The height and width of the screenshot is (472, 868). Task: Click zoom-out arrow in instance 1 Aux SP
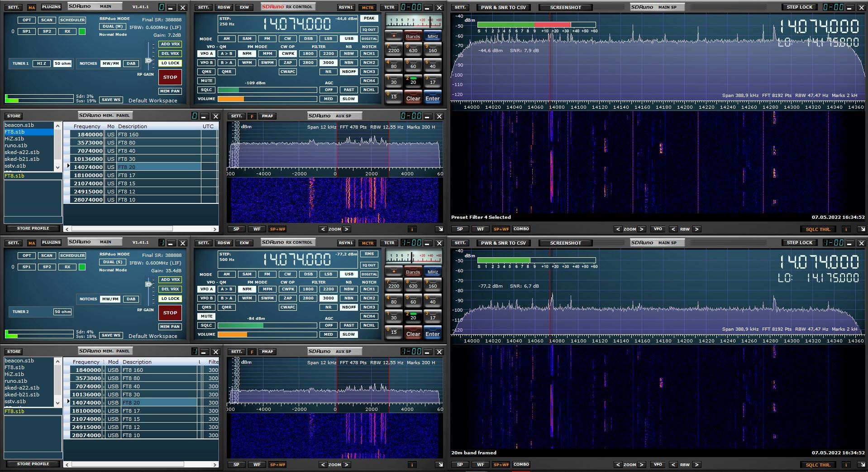point(323,465)
